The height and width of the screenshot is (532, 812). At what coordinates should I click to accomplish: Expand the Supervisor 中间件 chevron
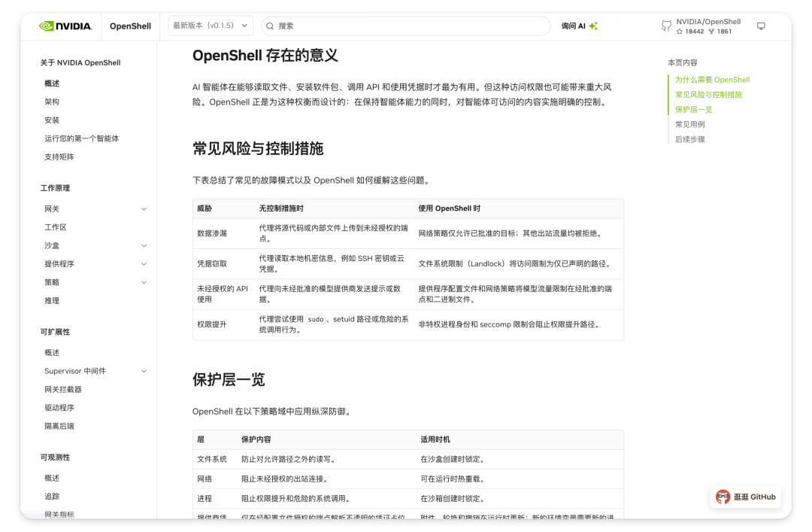(x=144, y=371)
